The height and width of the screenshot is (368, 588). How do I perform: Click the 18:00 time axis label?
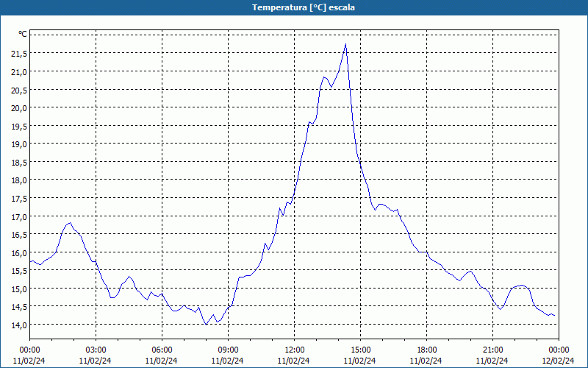click(427, 350)
